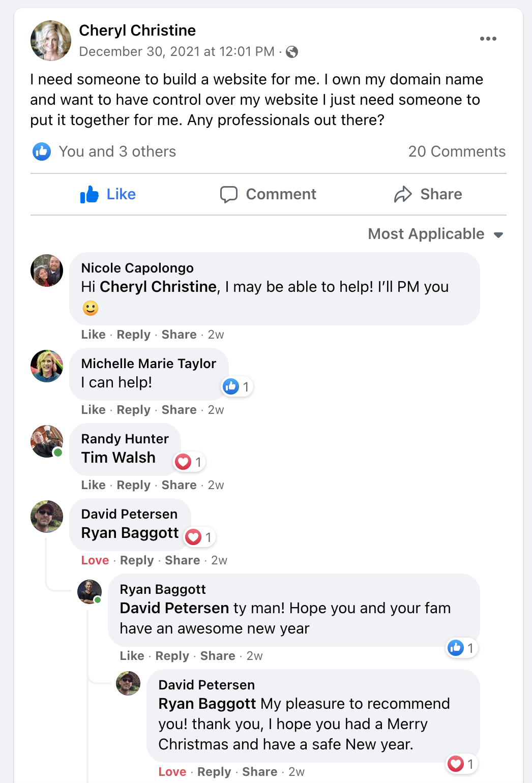Open the three-dots post options menu
This screenshot has width=532, height=783.
[488, 39]
